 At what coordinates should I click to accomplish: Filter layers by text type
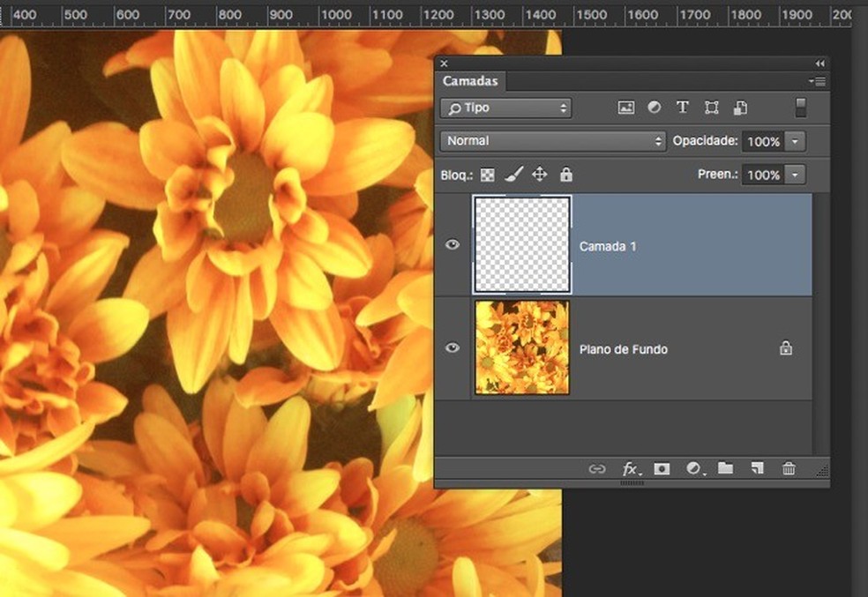pyautogui.click(x=682, y=108)
